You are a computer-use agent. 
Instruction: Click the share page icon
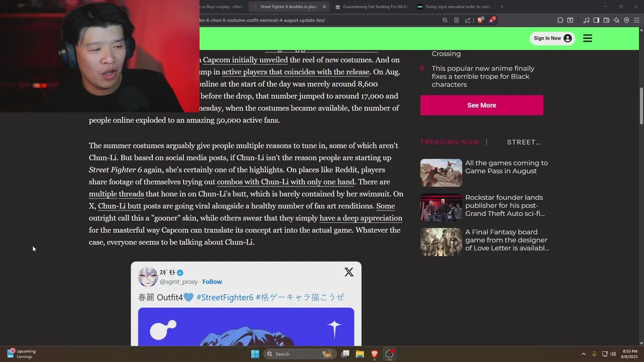click(x=468, y=20)
